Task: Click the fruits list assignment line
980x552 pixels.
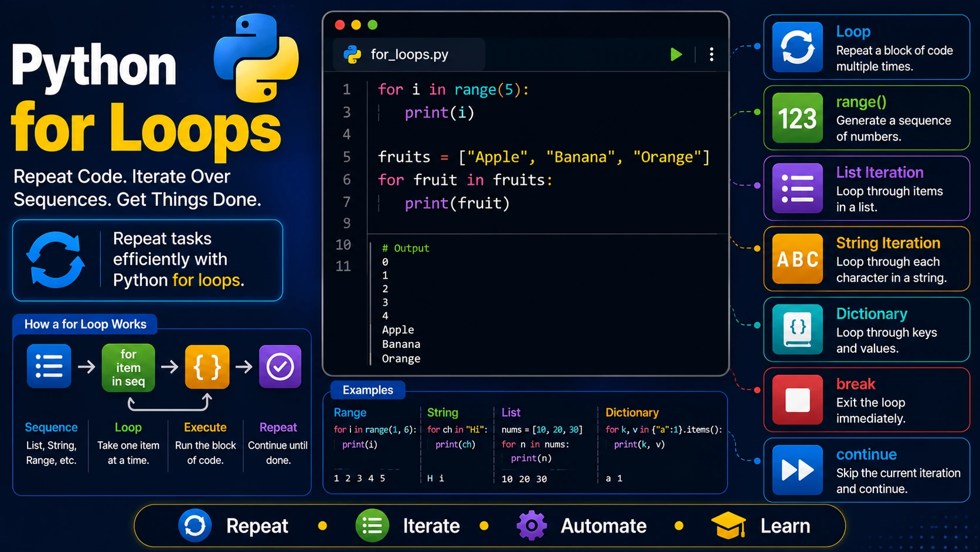Action: pyautogui.click(x=544, y=157)
